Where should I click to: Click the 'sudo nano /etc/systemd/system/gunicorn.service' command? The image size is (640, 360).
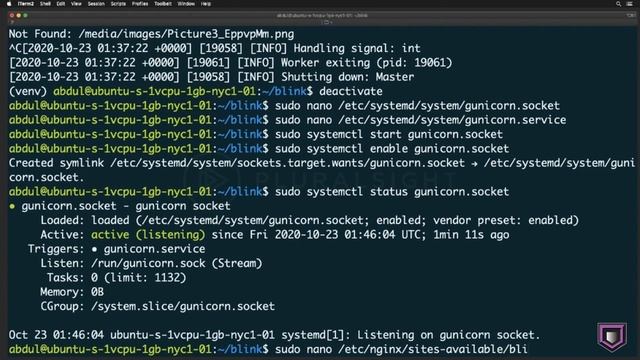tap(420, 120)
